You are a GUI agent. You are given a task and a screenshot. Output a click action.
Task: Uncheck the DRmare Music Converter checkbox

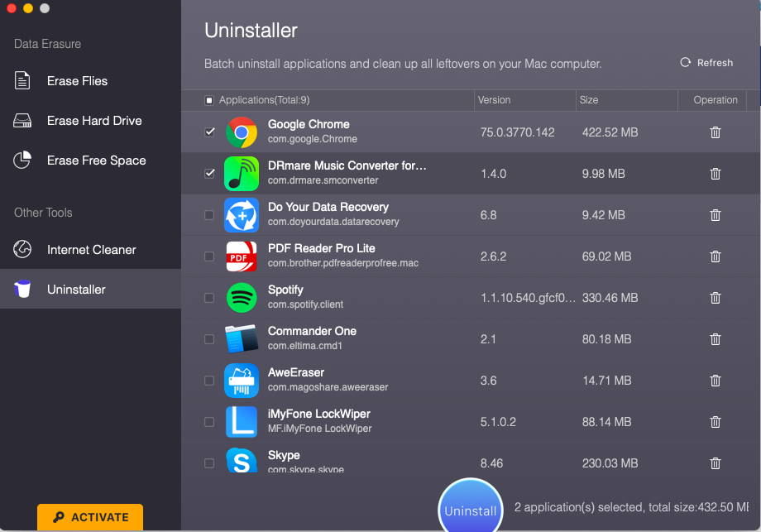coord(209,173)
